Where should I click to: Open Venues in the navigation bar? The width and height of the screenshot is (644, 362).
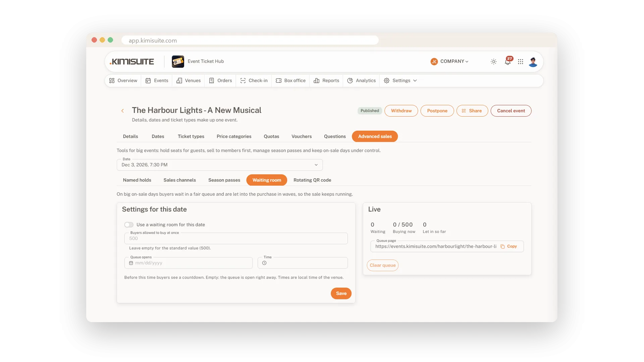tap(189, 81)
